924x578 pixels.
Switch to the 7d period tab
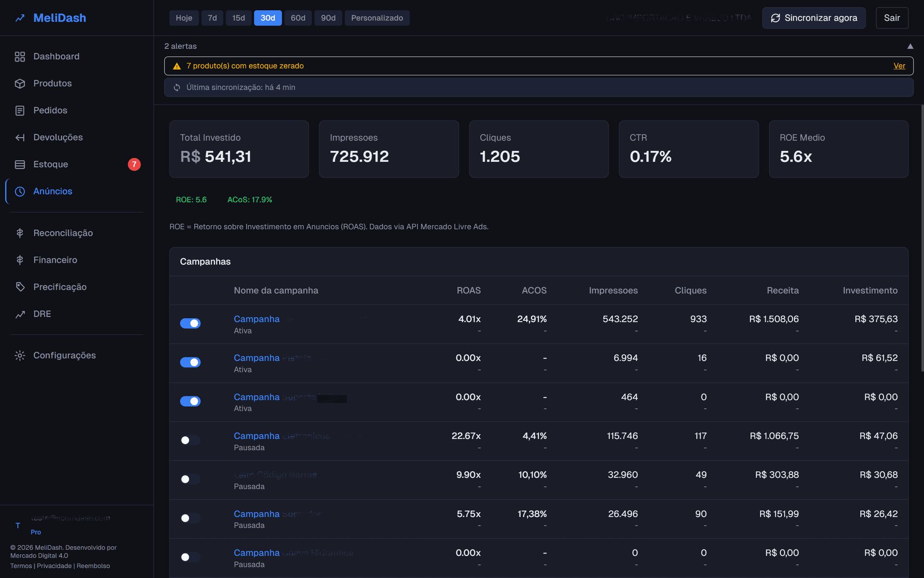click(x=212, y=18)
